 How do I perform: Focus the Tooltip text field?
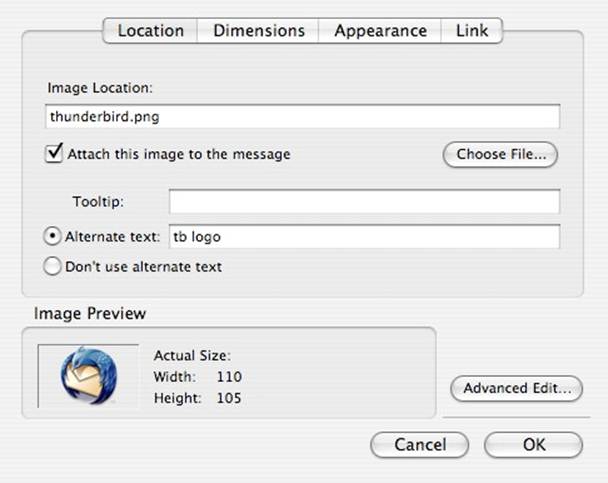pos(364,202)
